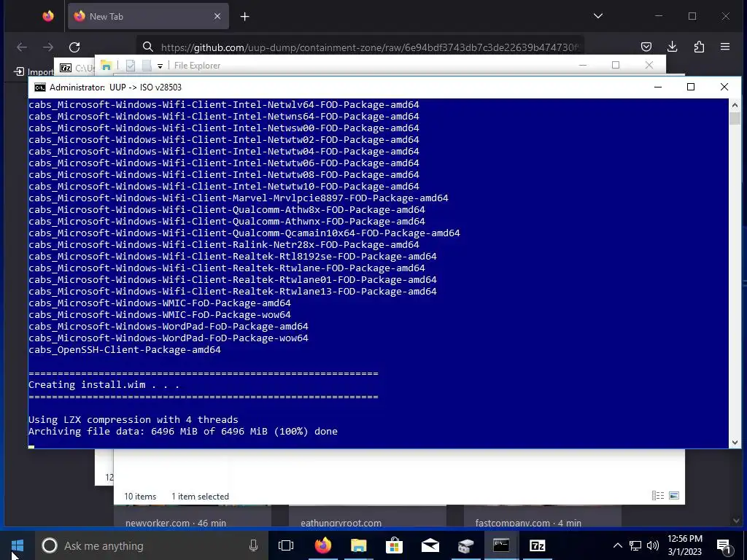The width and height of the screenshot is (747, 560).
Task: Open Firefox extensions menu
Action: [699, 47]
